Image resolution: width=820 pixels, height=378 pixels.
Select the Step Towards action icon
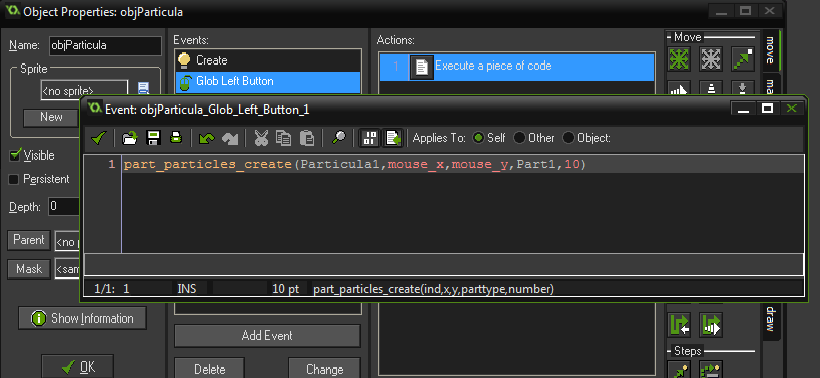click(x=679, y=370)
